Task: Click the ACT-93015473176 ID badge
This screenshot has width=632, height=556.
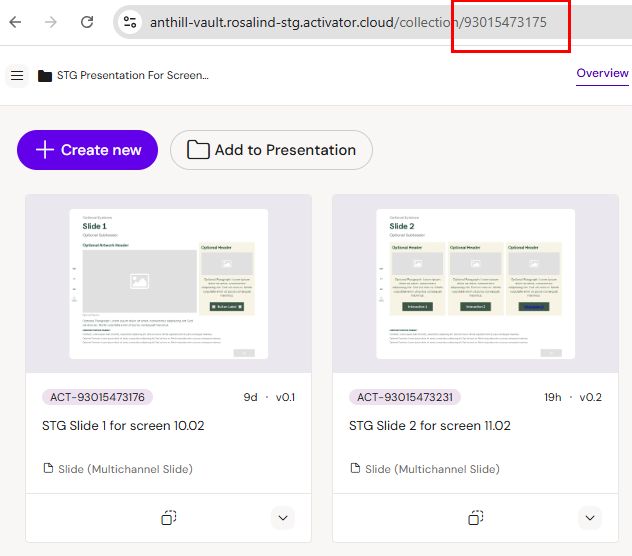Action: [99, 397]
